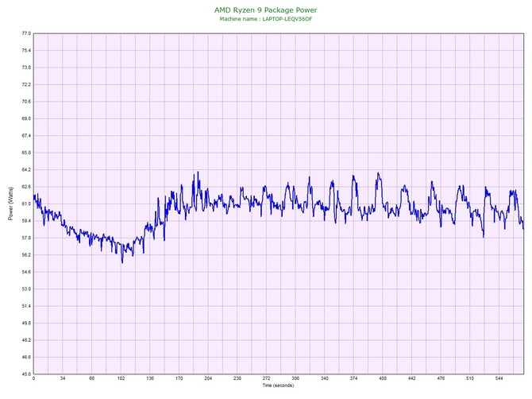Click the 0 label on the time axis

tap(33, 378)
